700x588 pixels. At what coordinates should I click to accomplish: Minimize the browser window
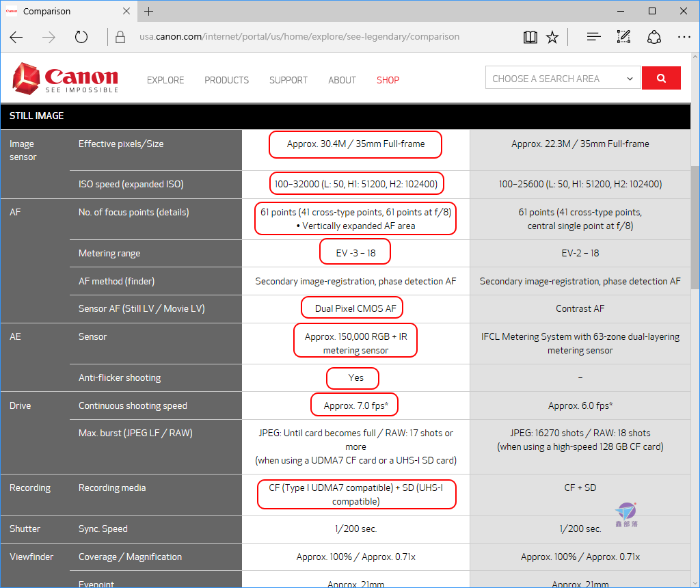621,11
